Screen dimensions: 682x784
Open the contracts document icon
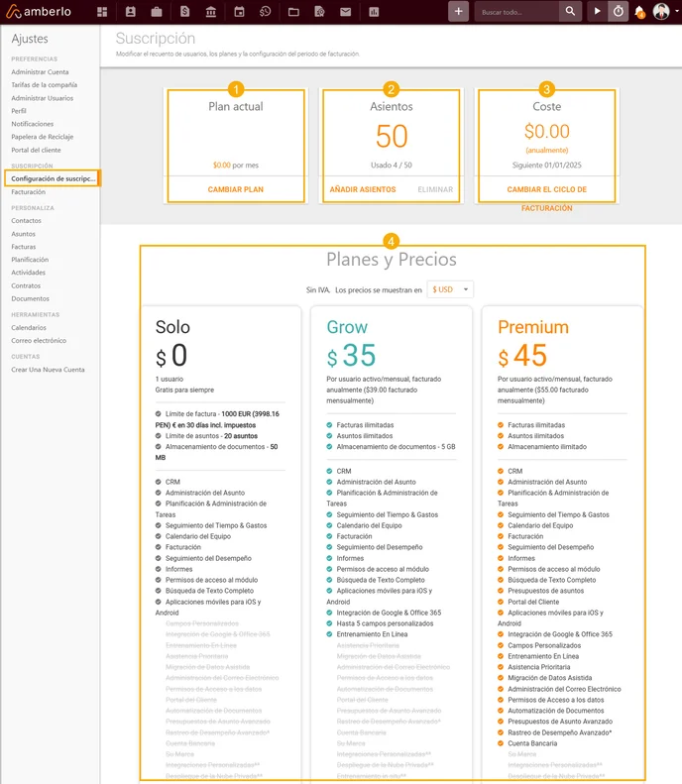point(320,12)
